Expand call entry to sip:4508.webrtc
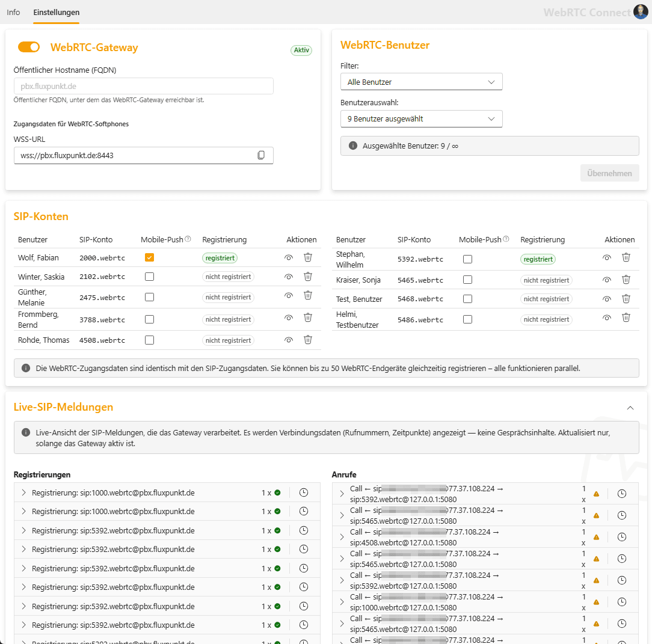 coord(342,537)
